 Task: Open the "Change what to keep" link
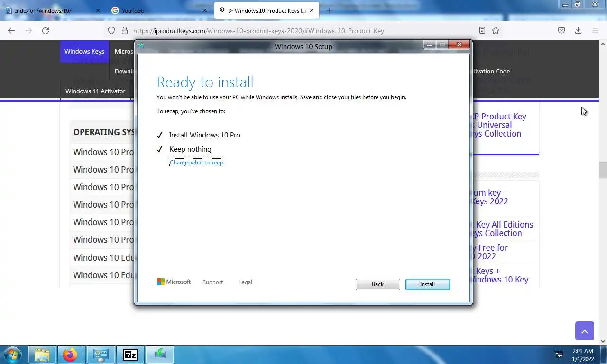(196, 163)
